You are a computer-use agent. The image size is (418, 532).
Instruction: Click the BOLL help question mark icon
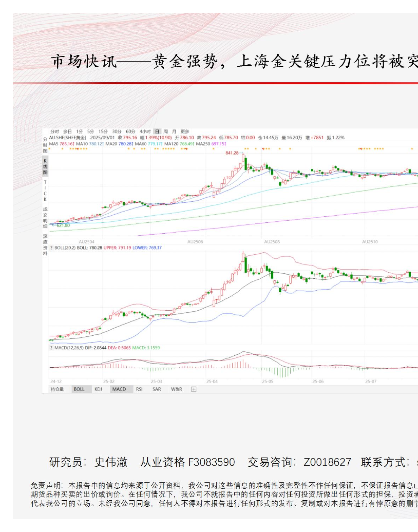(51, 248)
